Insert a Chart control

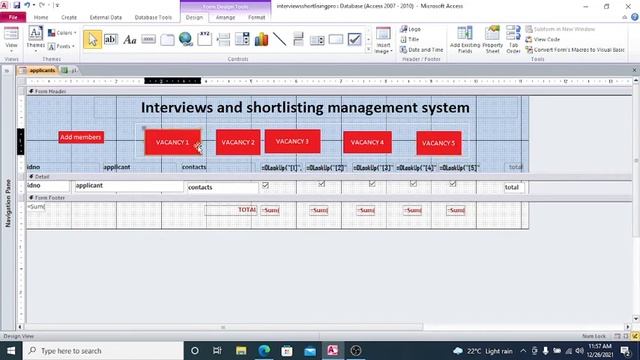click(261, 39)
